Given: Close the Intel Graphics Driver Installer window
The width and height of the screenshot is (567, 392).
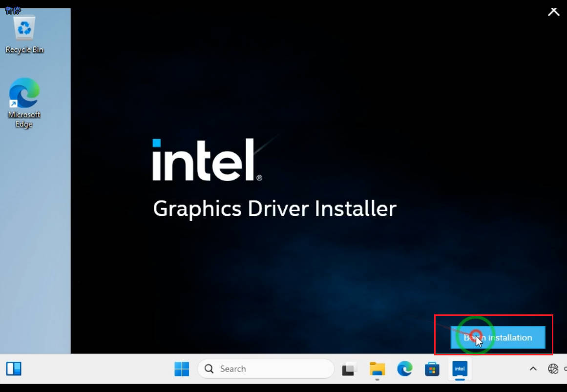Looking at the screenshot, I should pyautogui.click(x=553, y=12).
